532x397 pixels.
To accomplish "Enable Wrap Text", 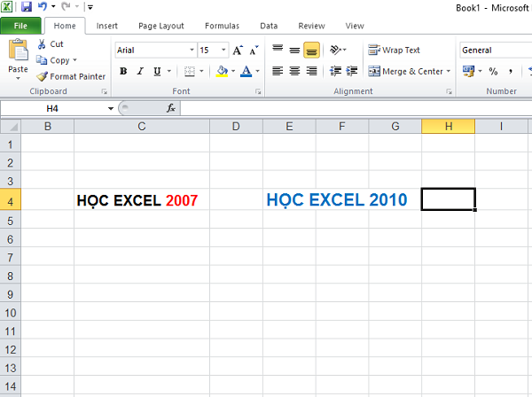I will [395, 51].
